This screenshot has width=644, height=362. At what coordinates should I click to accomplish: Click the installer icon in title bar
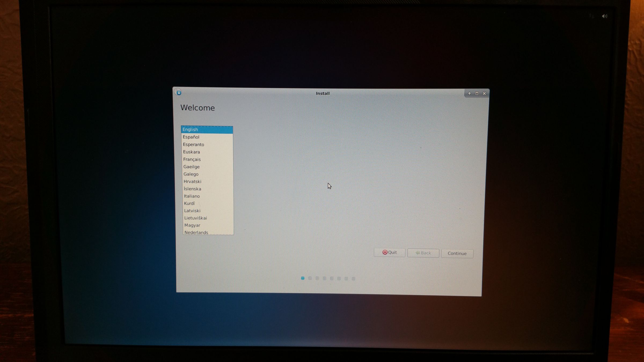pos(178,93)
